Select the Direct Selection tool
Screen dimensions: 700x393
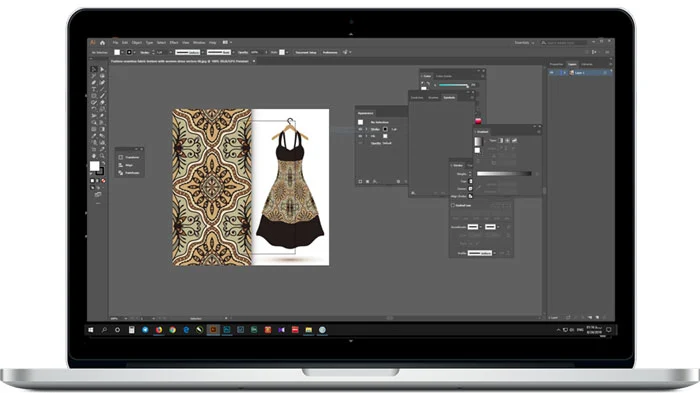point(102,69)
